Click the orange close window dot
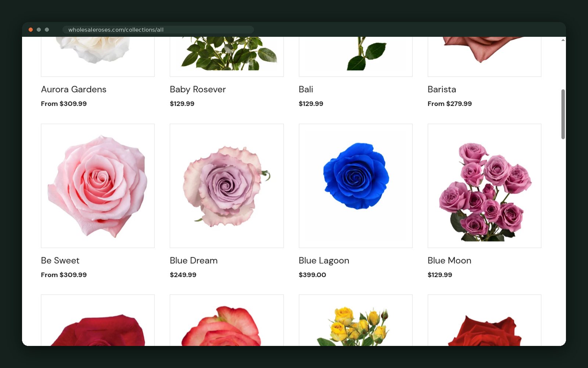 point(31,29)
